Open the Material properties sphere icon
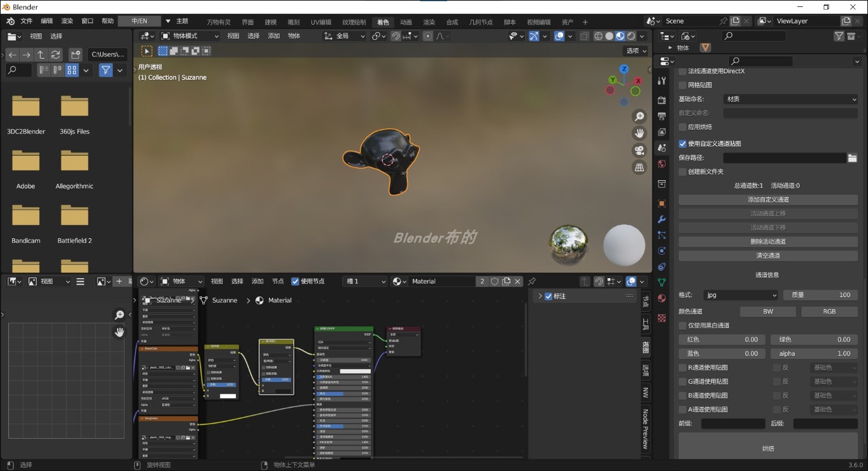The height and width of the screenshot is (471, 868). pyautogui.click(x=662, y=298)
